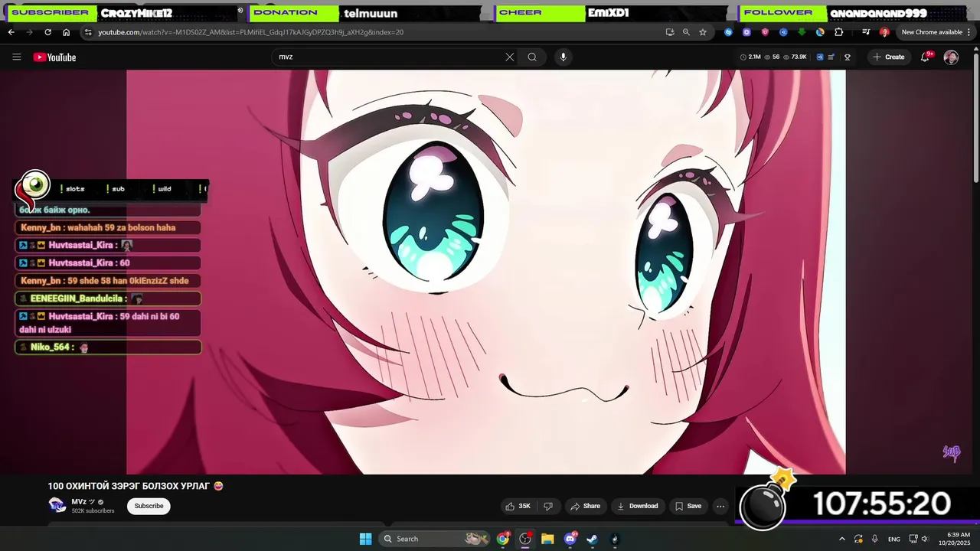Open the MVz channel avatar

57,505
